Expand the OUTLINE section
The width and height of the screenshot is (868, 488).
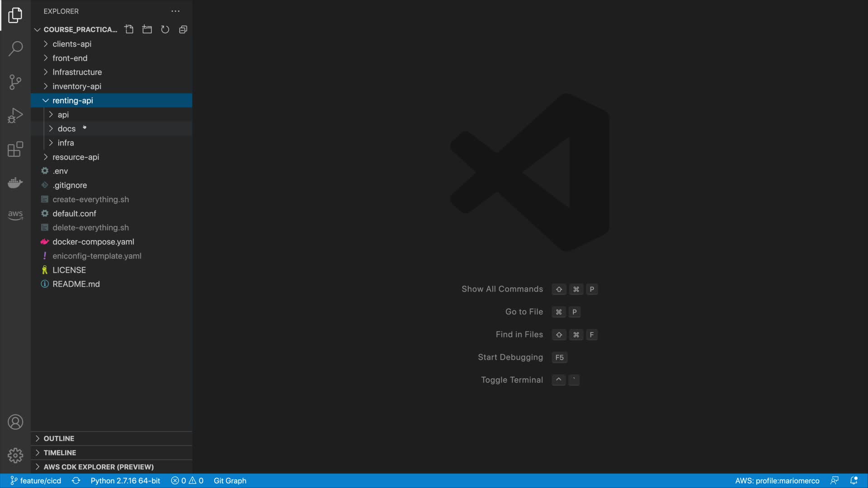pyautogui.click(x=59, y=438)
